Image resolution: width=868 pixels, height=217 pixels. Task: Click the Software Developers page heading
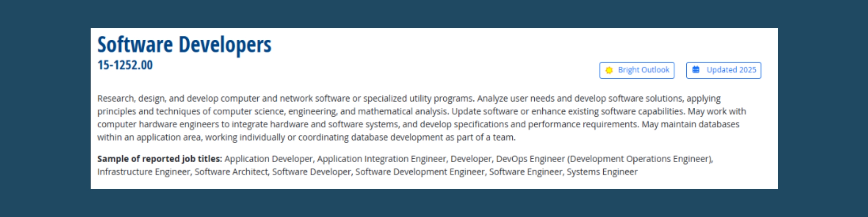pyautogui.click(x=184, y=44)
